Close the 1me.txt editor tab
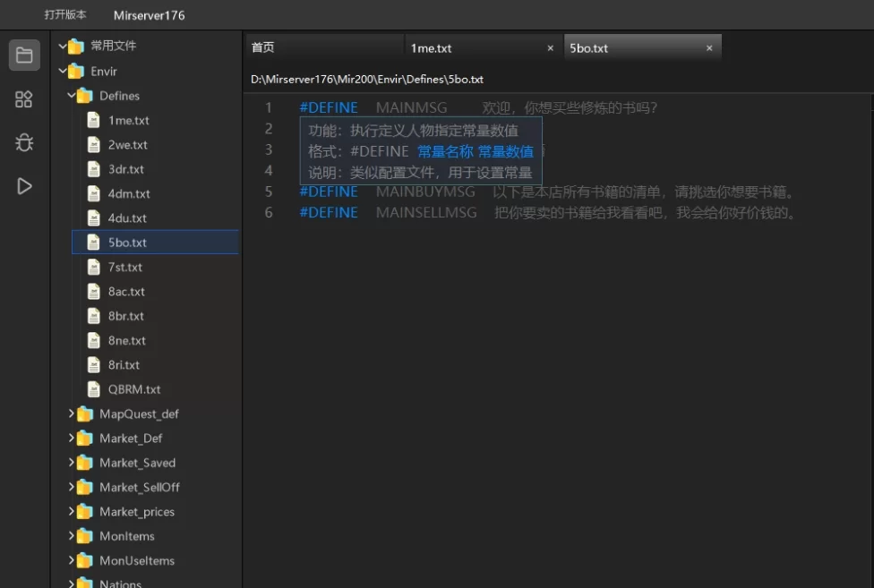Screen dimensions: 874x588 coord(550,48)
